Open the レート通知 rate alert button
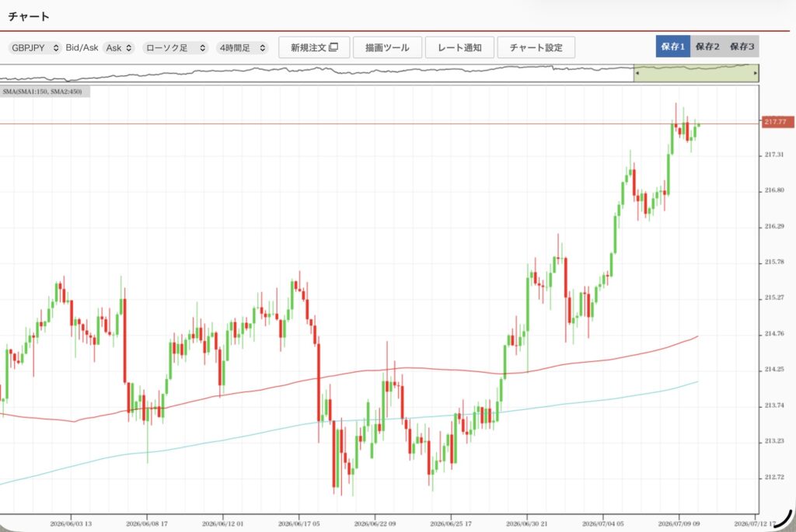The image size is (796, 532). click(x=459, y=47)
